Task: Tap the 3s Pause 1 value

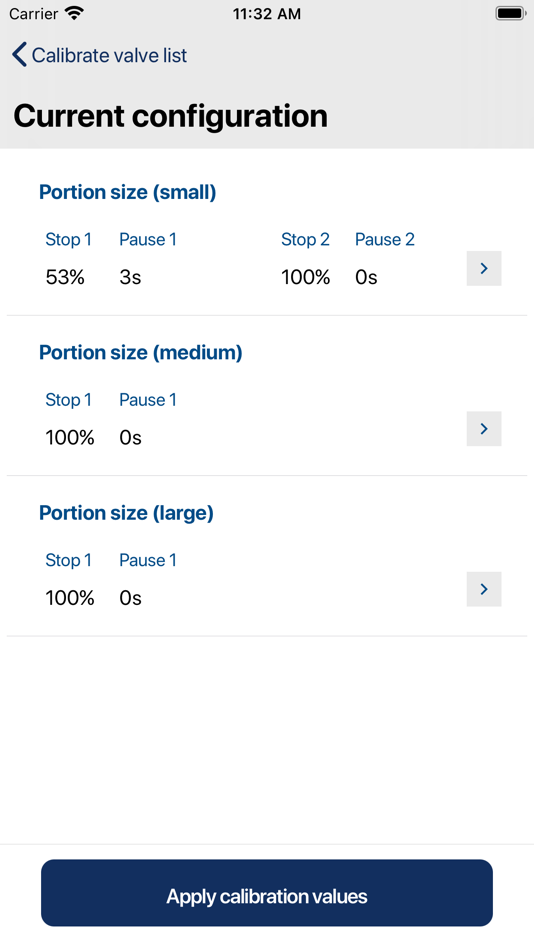Action: click(x=130, y=277)
